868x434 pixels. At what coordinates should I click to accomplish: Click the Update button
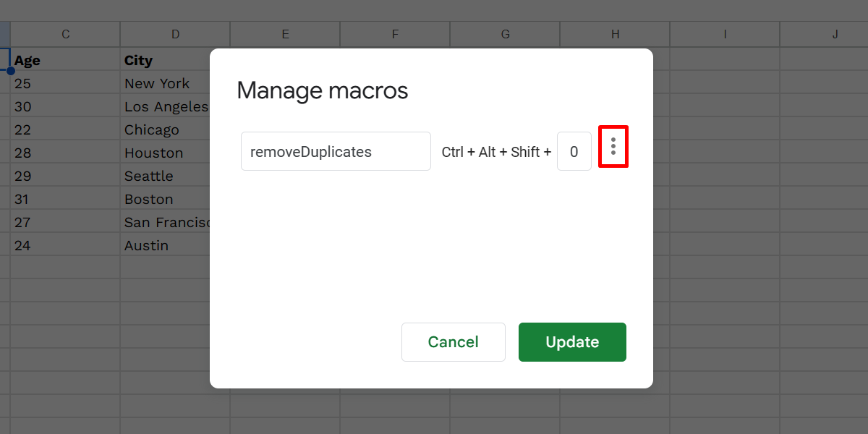click(x=572, y=341)
